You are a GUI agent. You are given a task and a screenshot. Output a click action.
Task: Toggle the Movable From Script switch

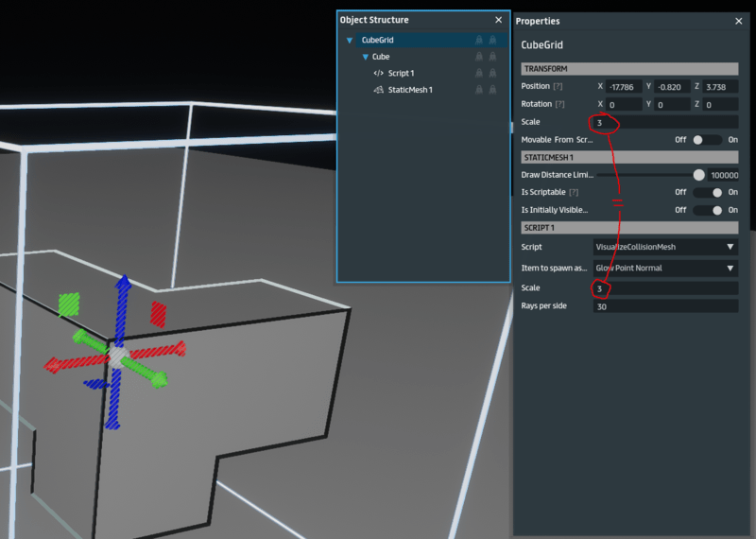pos(707,140)
